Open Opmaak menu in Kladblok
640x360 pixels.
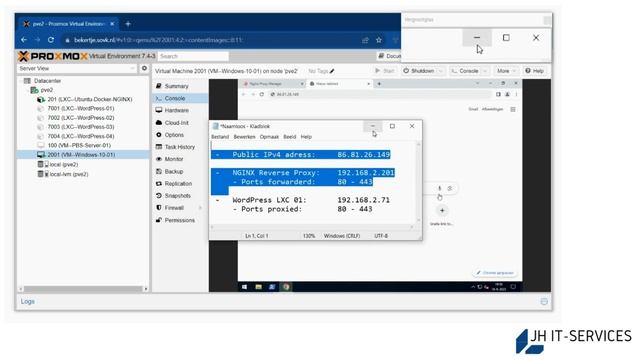[269, 137]
